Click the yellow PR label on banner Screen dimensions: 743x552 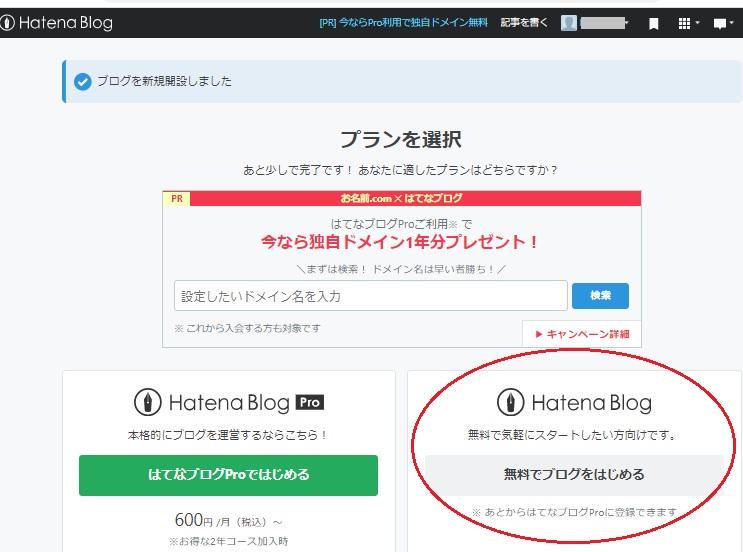177,199
